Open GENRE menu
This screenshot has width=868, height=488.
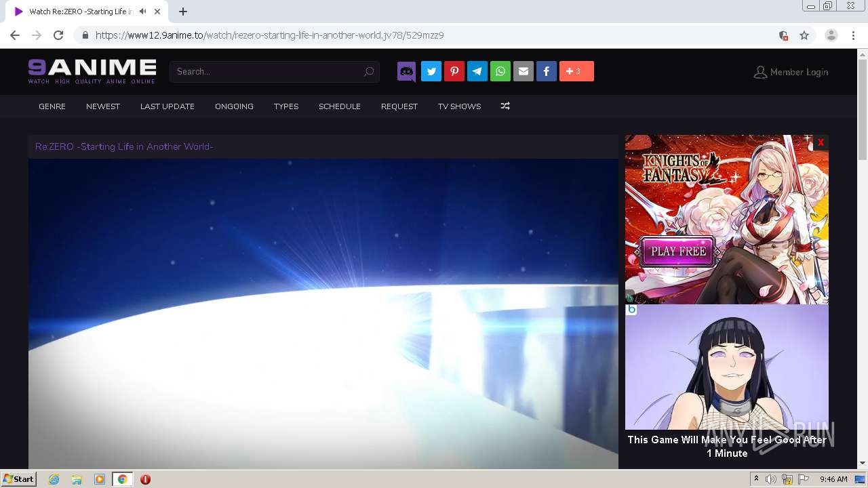pos(52,106)
